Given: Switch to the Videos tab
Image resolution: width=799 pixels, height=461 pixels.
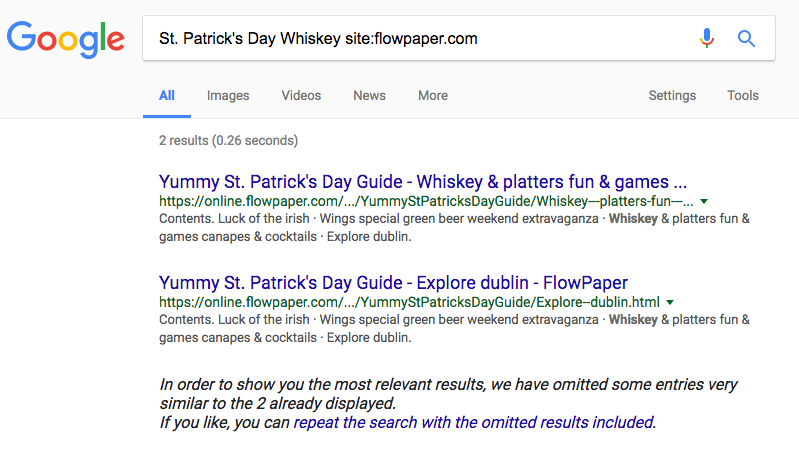Looking at the screenshot, I should click(301, 95).
